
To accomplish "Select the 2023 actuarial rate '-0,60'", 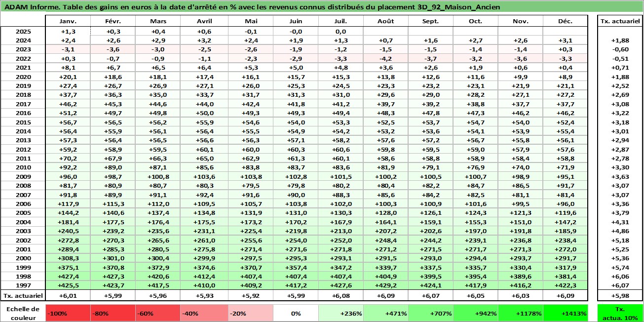I will (620, 49).
